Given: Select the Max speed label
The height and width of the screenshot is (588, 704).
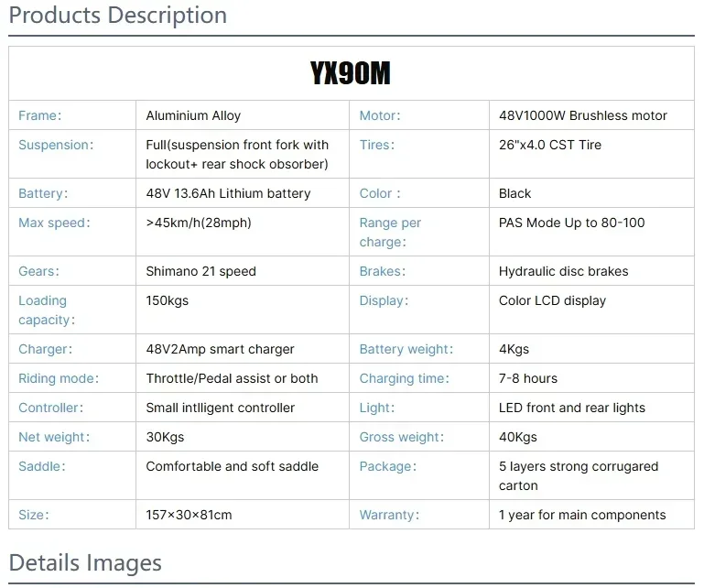Looking at the screenshot, I should tap(53, 223).
